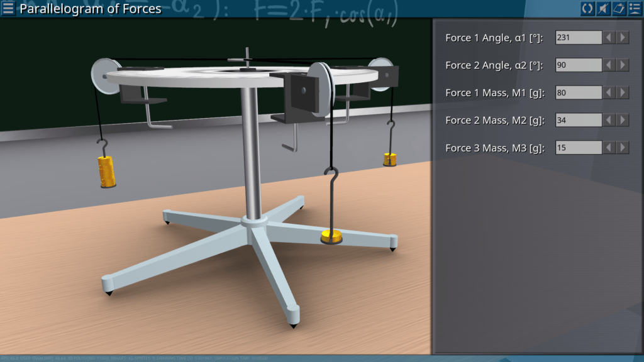This screenshot has width=644, height=362.
Task: Collapse the settings list panel icon
Action: (635, 8)
